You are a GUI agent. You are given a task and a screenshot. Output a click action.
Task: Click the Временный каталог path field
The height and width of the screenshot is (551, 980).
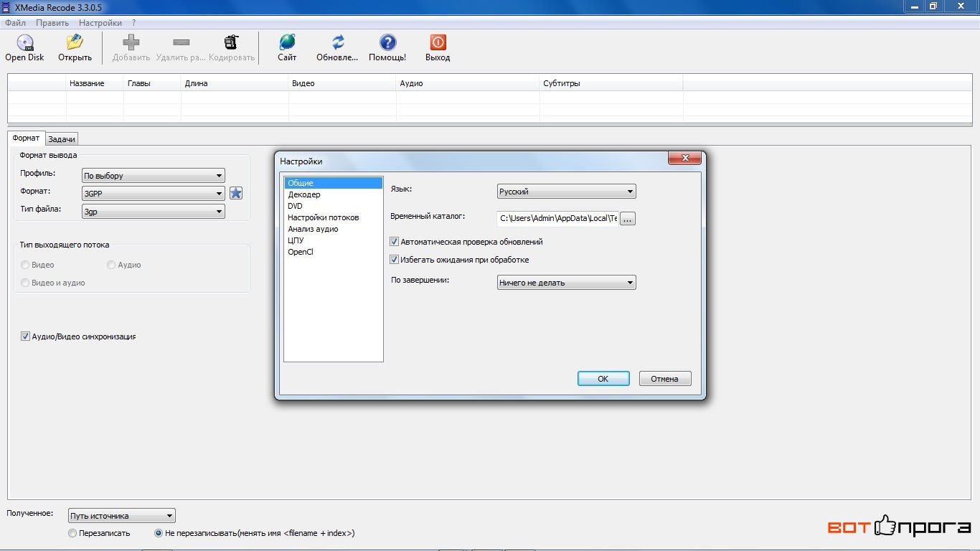557,219
